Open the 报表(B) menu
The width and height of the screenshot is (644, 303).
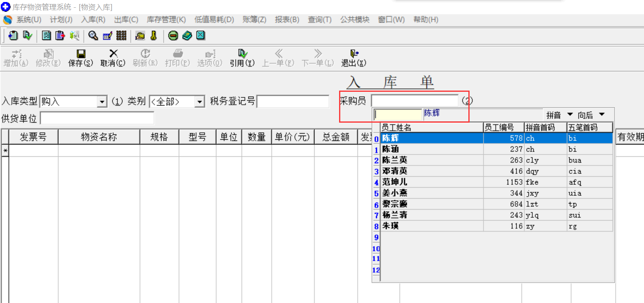pyautogui.click(x=287, y=19)
